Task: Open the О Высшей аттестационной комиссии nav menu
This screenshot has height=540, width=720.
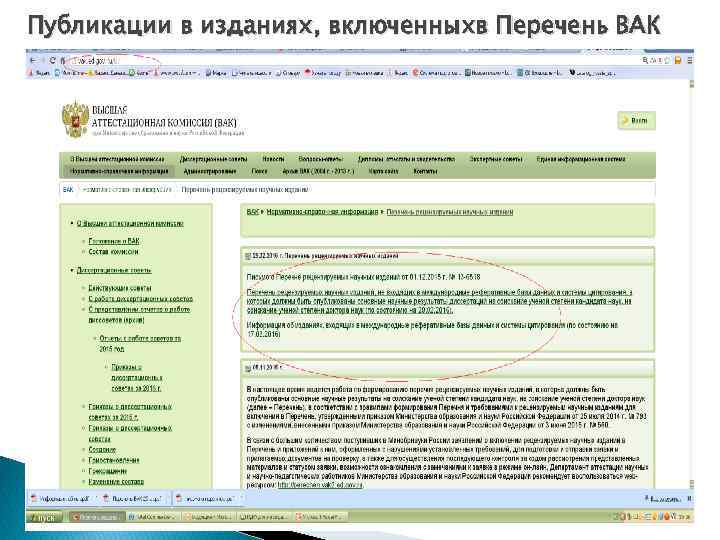Action: point(117,159)
